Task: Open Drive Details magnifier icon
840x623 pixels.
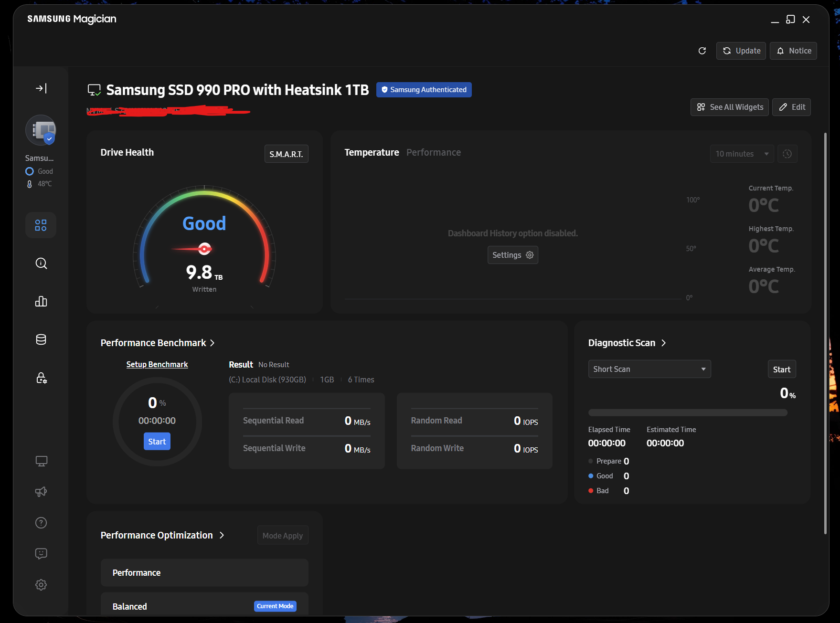Action: pos(41,264)
